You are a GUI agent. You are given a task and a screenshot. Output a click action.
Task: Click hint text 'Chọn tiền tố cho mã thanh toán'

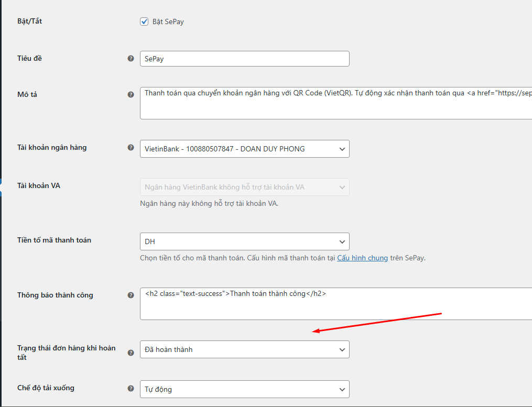click(x=192, y=258)
